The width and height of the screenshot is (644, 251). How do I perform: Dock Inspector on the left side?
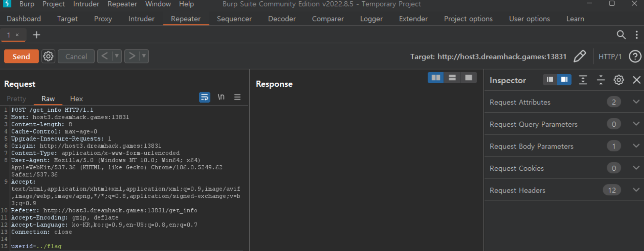(550, 80)
